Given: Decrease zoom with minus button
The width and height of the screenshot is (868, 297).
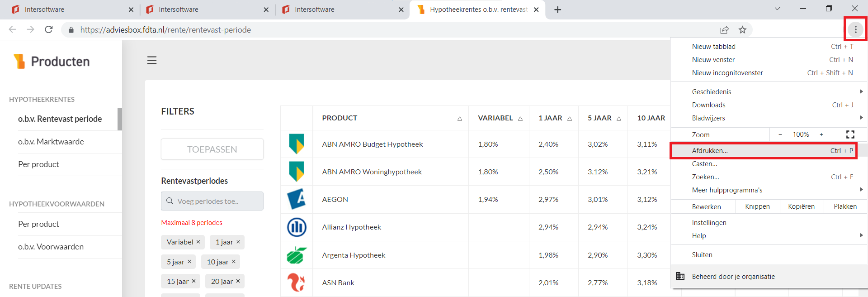Looking at the screenshot, I should [780, 134].
